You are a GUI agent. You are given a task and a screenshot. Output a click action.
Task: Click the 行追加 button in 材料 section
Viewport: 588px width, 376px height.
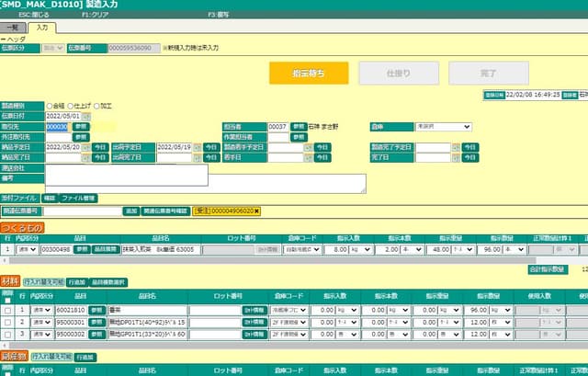(x=77, y=282)
